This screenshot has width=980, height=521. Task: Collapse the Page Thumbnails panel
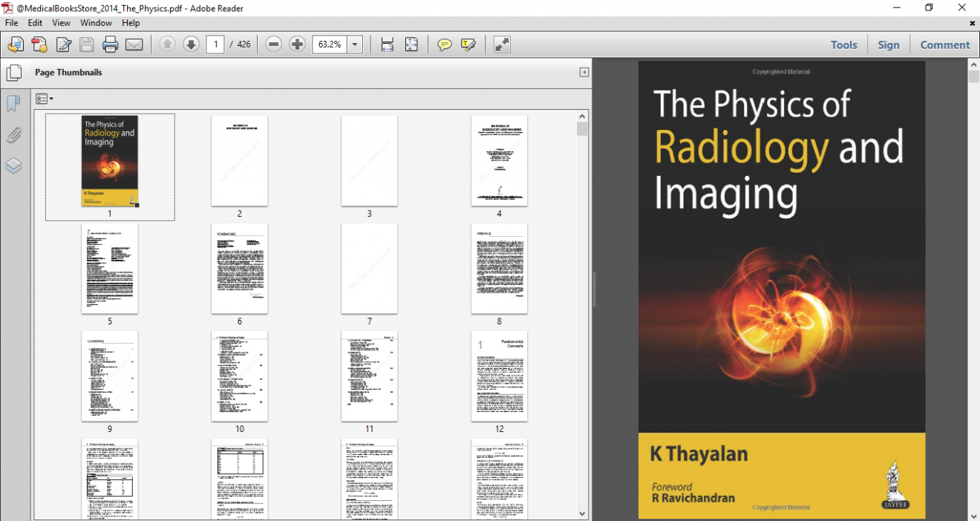coord(584,71)
